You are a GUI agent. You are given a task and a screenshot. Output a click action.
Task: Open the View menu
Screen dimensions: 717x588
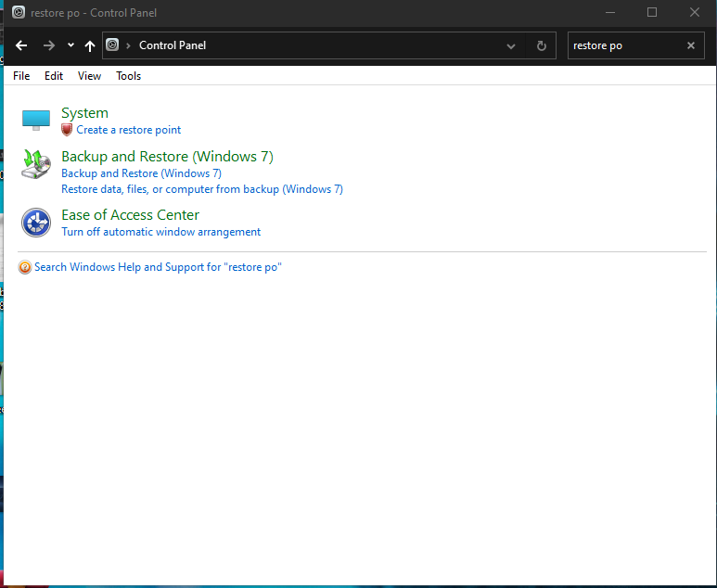(x=89, y=76)
